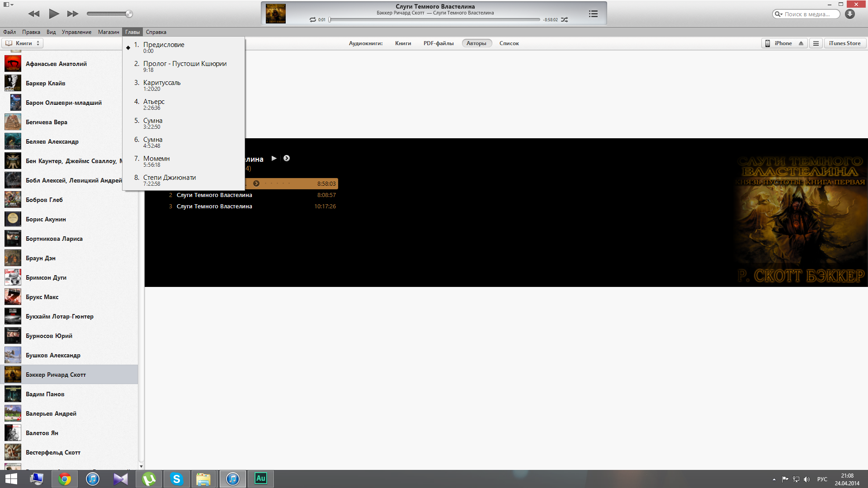The width and height of the screenshot is (868, 488).
Task: Jump to chapter Степи Джиюнати
Action: click(184, 180)
